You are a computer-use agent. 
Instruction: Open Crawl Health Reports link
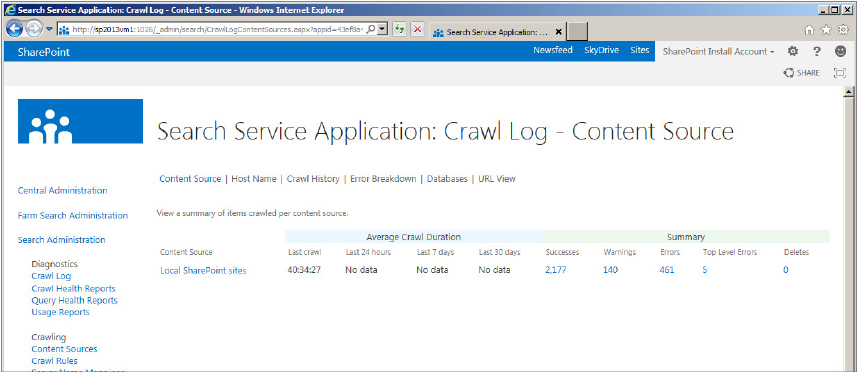pos(73,288)
